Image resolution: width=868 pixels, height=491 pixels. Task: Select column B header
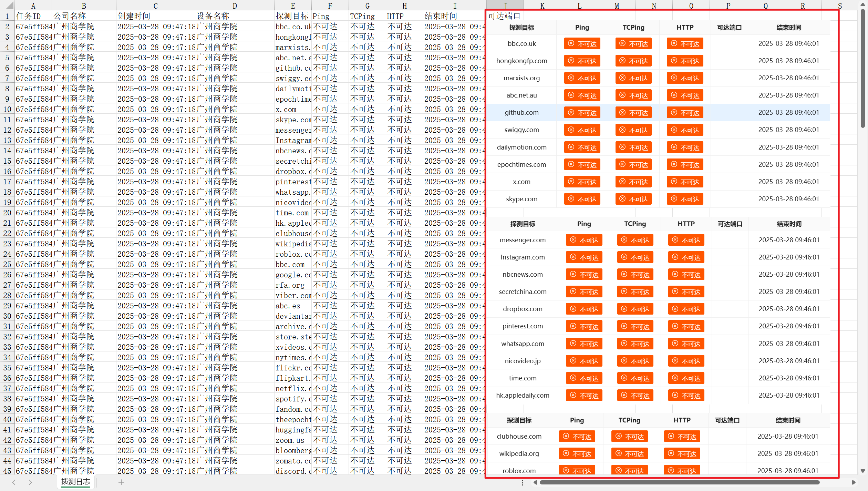coord(84,6)
